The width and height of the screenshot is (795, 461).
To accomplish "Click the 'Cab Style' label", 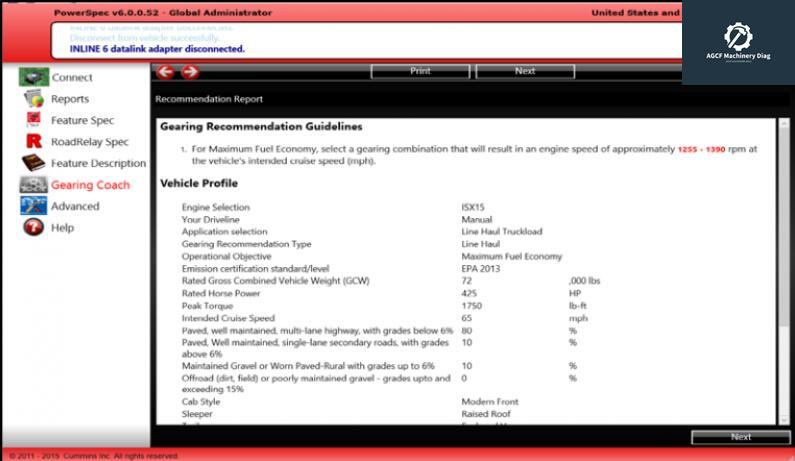I will [x=201, y=402].
